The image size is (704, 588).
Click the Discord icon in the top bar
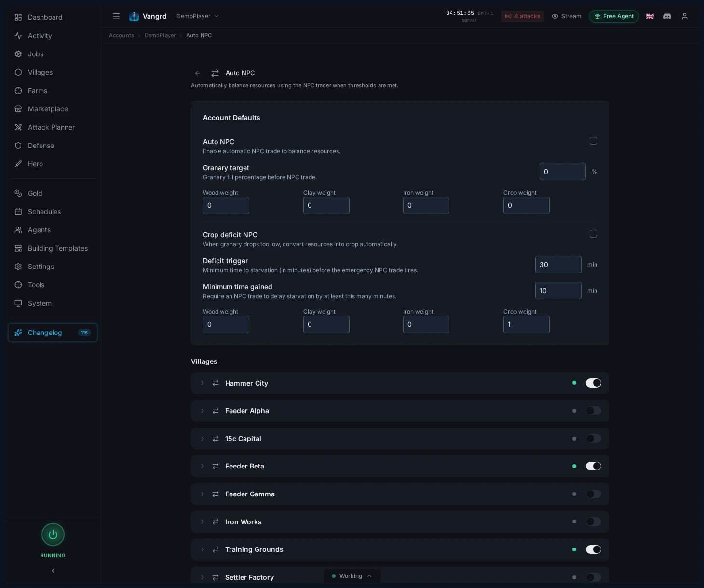tap(667, 16)
